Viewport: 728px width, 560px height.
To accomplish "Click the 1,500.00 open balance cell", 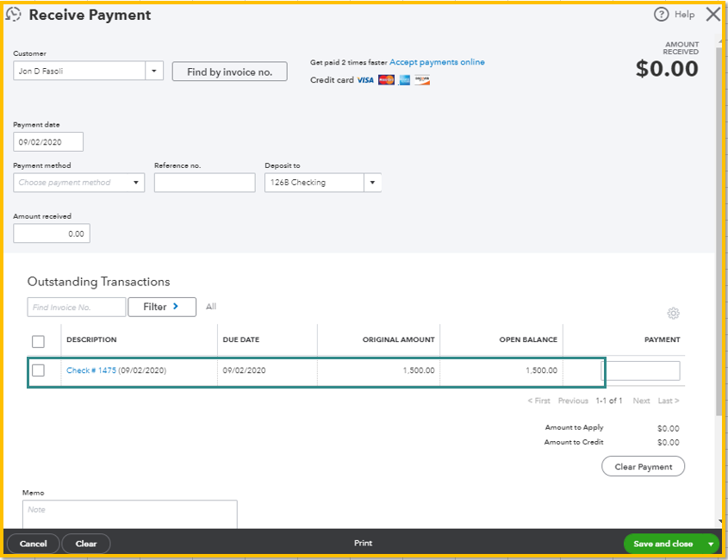I will 541,370.
